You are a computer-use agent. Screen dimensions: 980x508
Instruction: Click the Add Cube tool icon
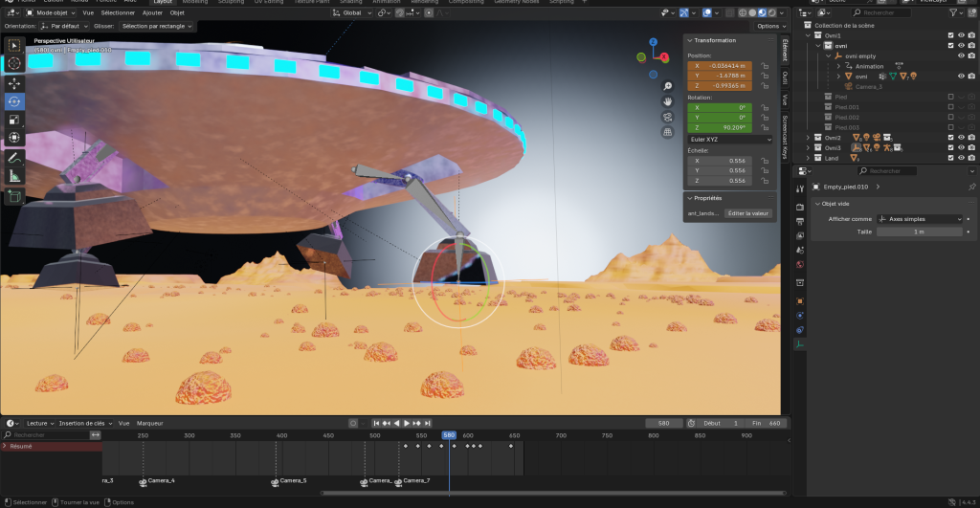point(14,196)
